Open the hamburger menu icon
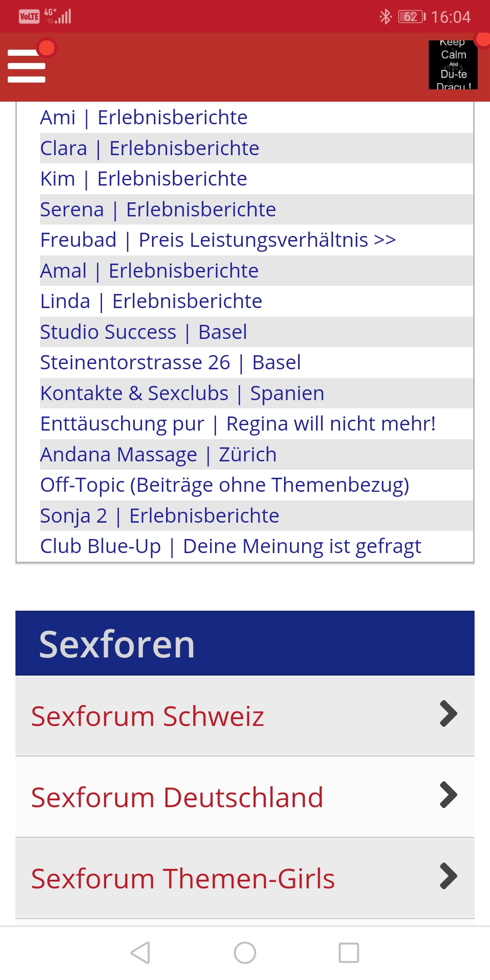The image size is (490, 980). click(26, 66)
